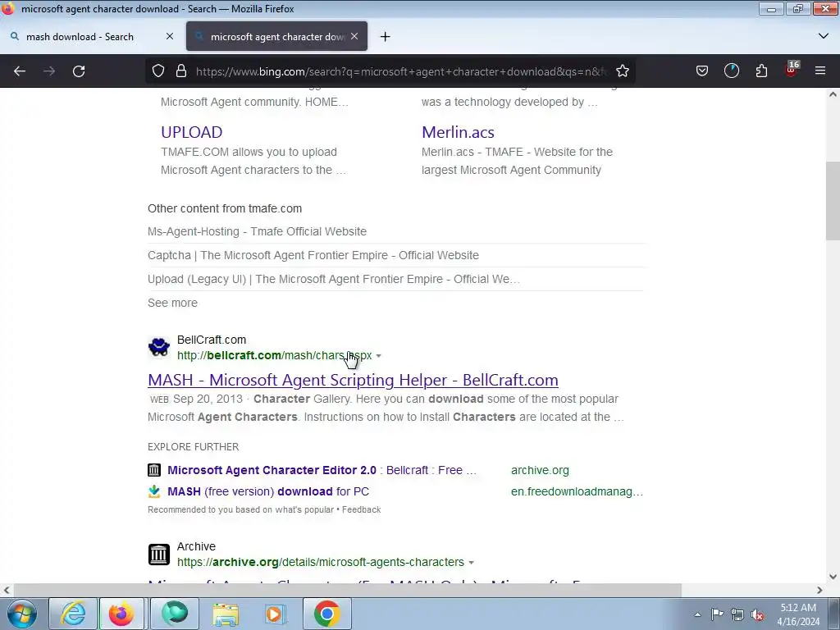Open the green swirl browser taskbar icon
Viewport: 840px width, 630px height.
click(x=175, y=614)
